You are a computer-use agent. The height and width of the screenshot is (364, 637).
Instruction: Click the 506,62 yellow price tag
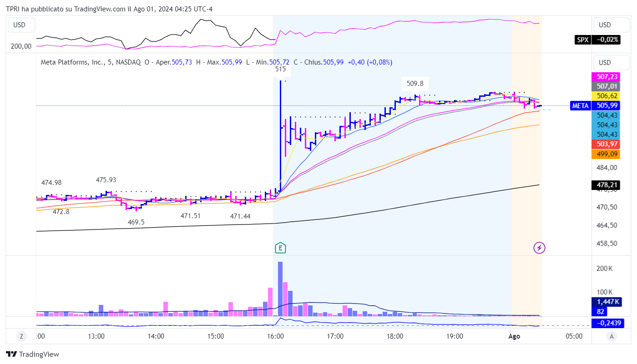pyautogui.click(x=606, y=96)
